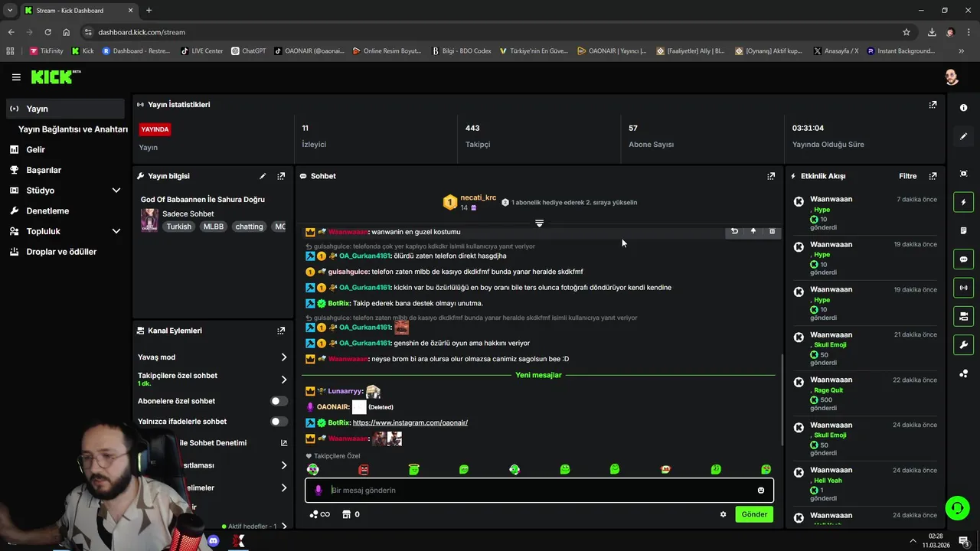
Task: Pop out the Kanal Eylemleri panel
Action: tap(281, 331)
